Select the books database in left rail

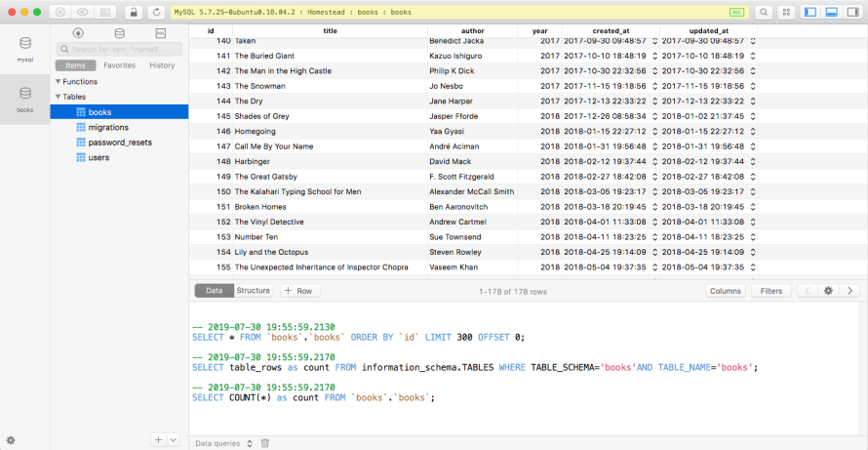(x=25, y=100)
